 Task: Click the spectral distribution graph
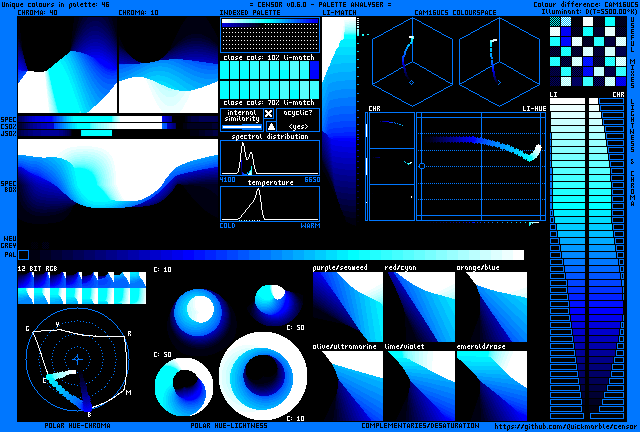[x=270, y=158]
